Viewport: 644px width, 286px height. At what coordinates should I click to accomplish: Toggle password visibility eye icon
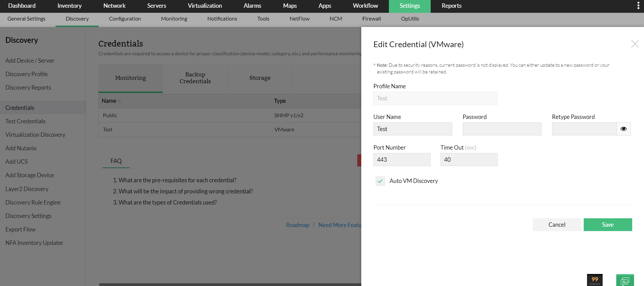coord(623,129)
